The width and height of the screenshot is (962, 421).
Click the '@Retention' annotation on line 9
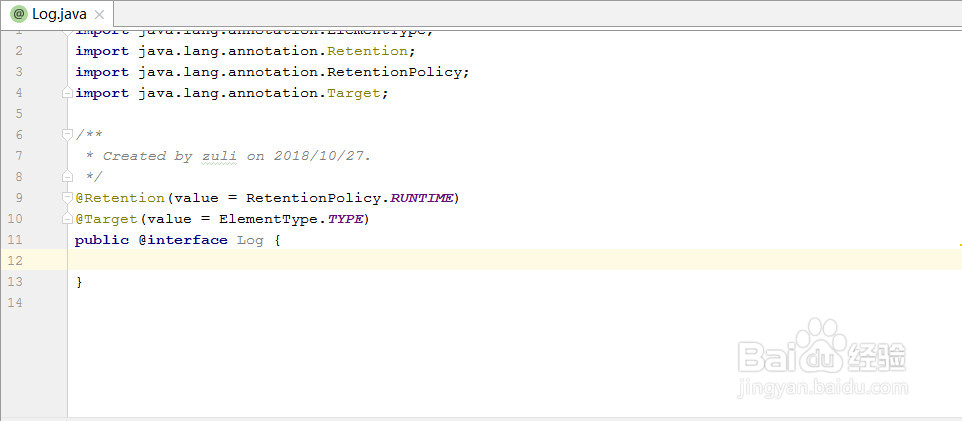pos(120,198)
